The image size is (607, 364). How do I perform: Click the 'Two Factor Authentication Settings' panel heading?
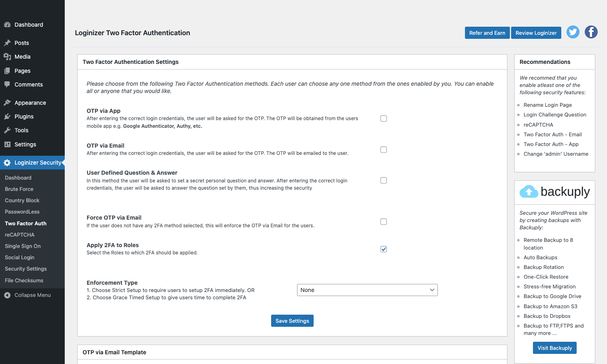pyautogui.click(x=131, y=62)
